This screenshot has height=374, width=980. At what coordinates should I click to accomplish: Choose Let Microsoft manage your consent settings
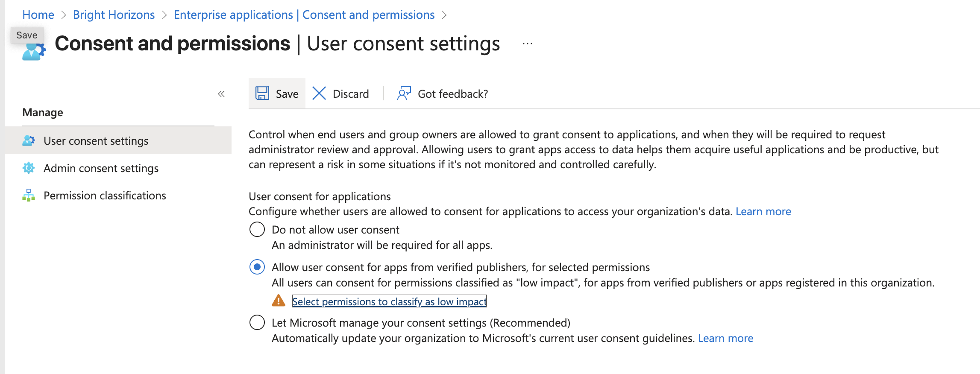click(x=257, y=323)
